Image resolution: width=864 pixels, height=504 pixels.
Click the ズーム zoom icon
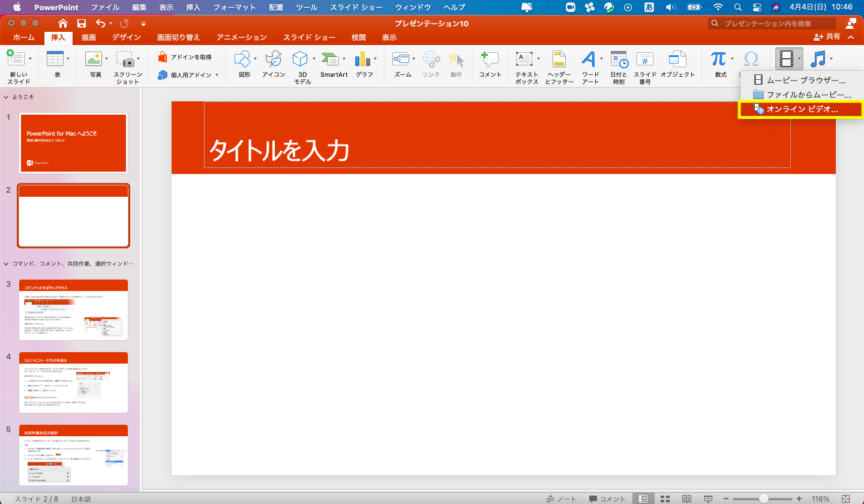[x=400, y=59]
